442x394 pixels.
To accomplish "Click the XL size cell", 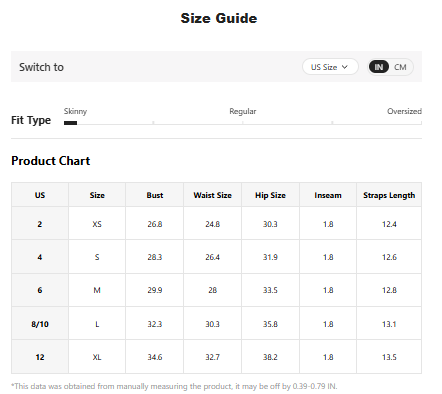I will click(x=97, y=357).
